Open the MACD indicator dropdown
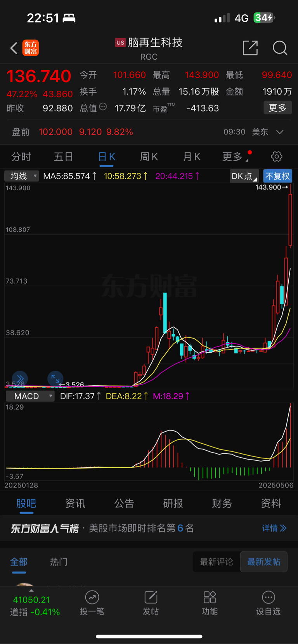The image size is (298, 644). [x=30, y=396]
